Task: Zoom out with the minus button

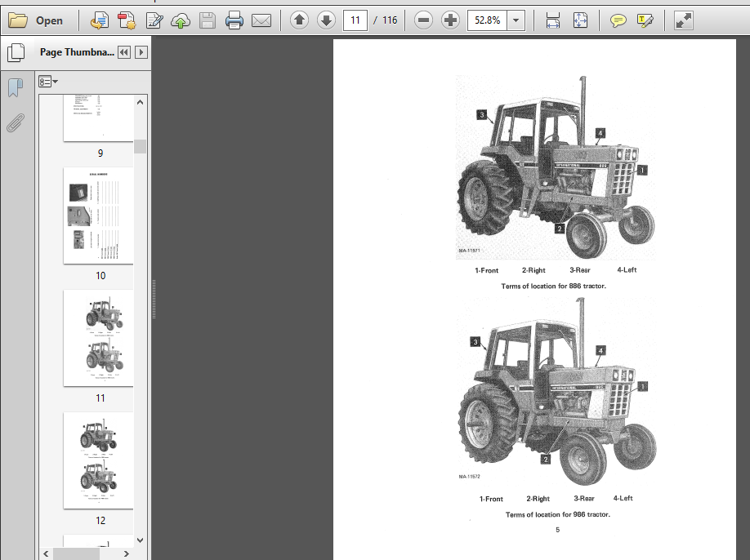Action: coord(423,20)
